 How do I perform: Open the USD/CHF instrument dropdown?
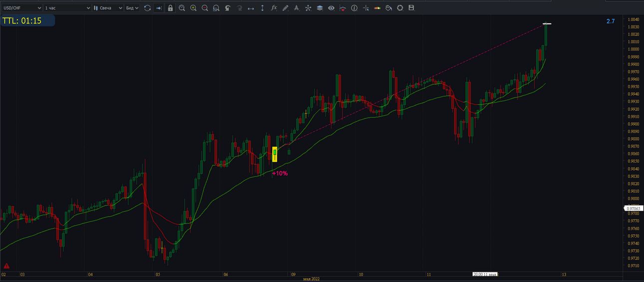pos(22,8)
